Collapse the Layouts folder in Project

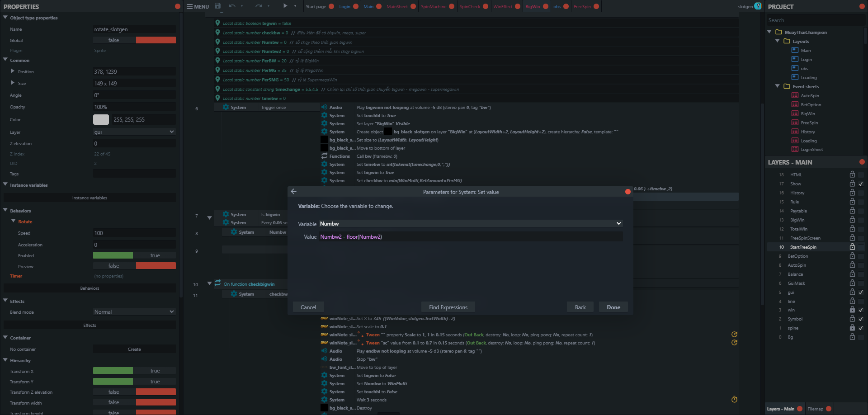pos(778,41)
